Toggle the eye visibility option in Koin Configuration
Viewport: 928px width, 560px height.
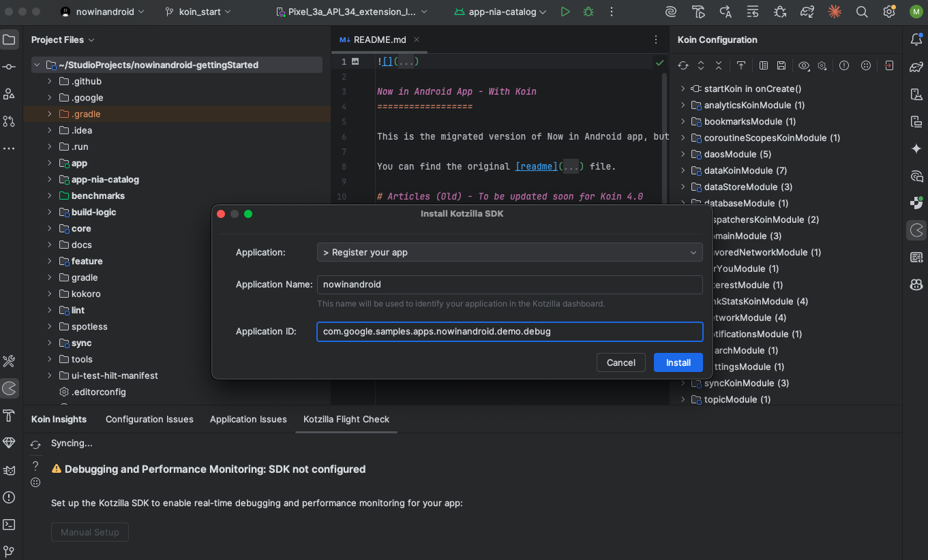click(x=804, y=65)
